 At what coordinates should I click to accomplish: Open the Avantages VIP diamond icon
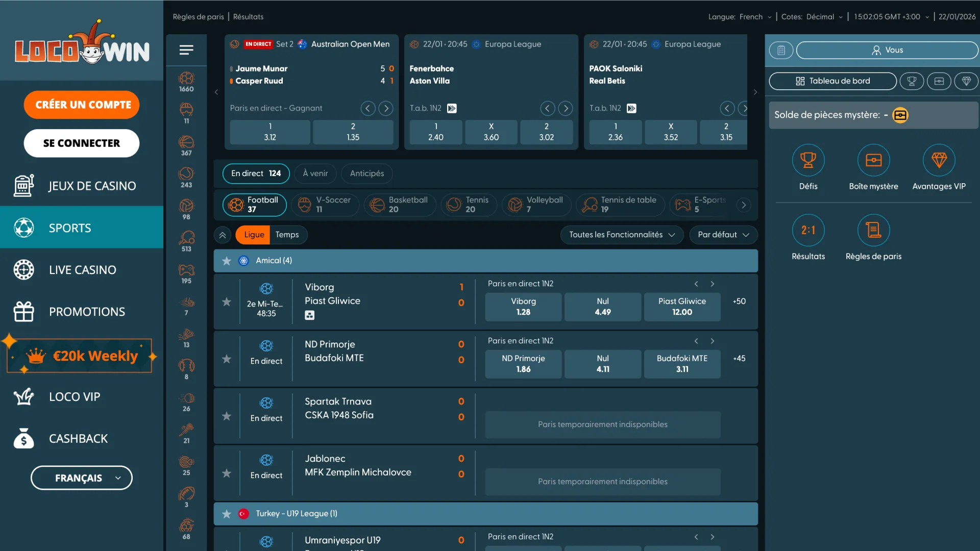pyautogui.click(x=939, y=160)
